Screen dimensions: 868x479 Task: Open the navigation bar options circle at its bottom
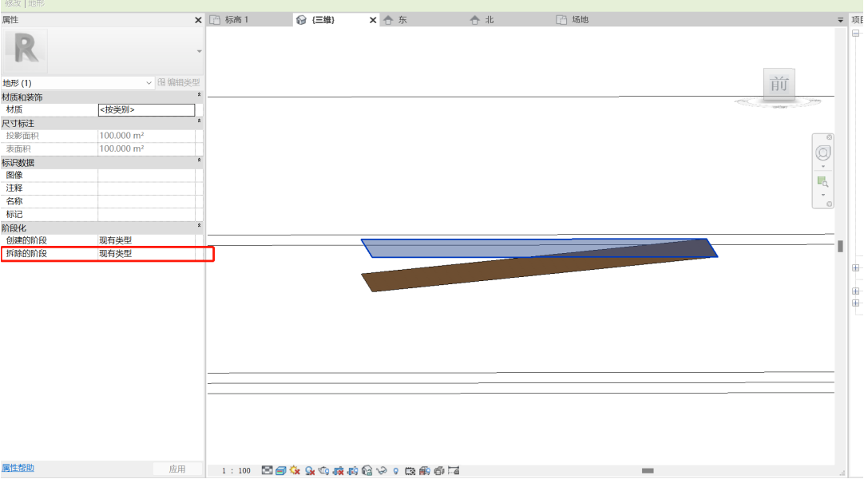[829, 204]
